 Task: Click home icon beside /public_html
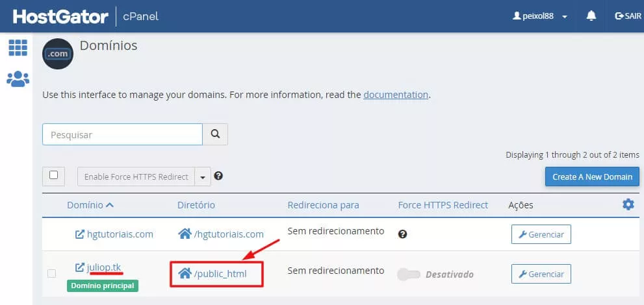coord(185,273)
